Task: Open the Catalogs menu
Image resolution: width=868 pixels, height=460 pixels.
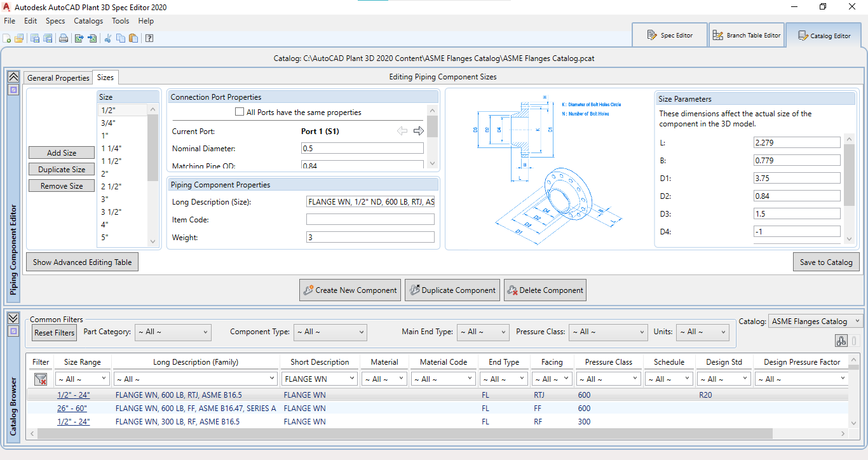Action: click(x=88, y=21)
